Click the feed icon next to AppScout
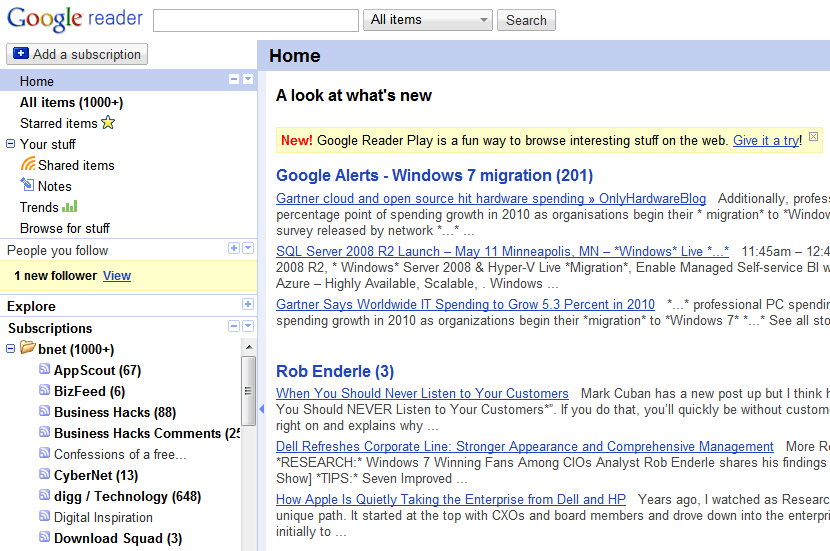830x551 pixels. click(44, 369)
